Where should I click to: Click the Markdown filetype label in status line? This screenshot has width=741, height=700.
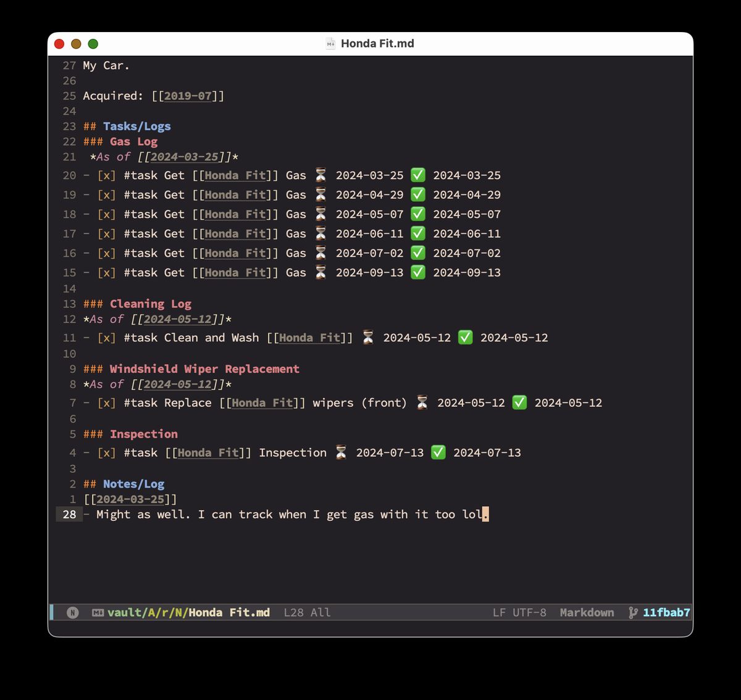(x=587, y=612)
